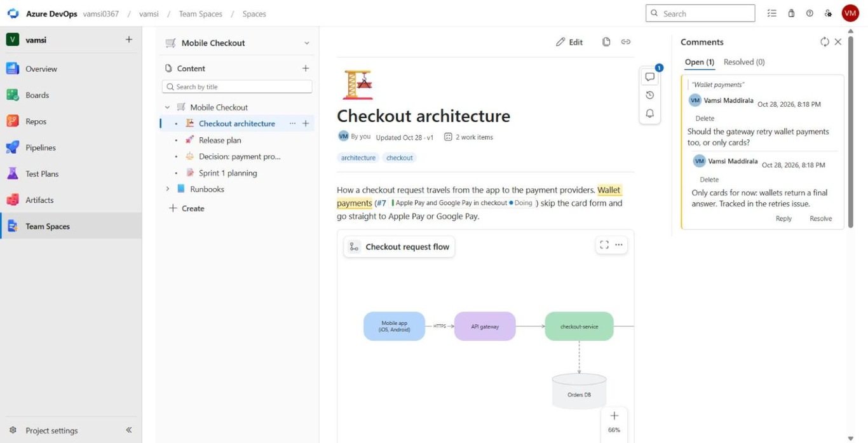Open work item #7 link
Image resolution: width=868 pixels, height=443 pixels.
coord(381,203)
